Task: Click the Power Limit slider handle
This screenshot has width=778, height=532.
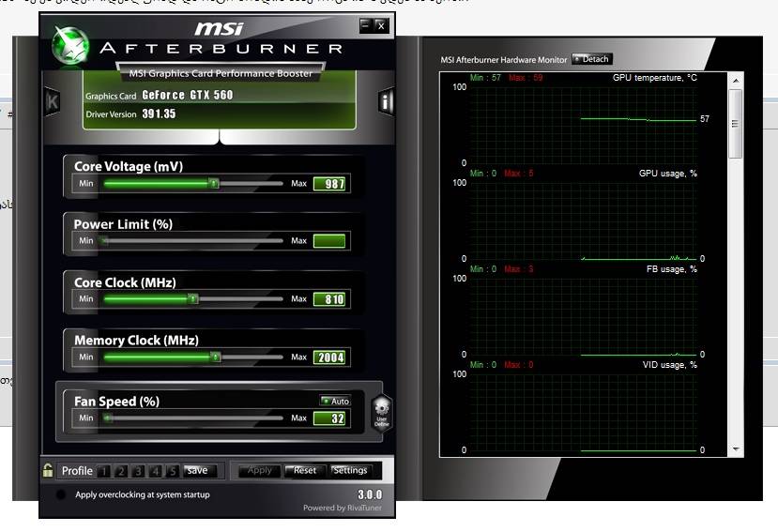Action: (103, 241)
